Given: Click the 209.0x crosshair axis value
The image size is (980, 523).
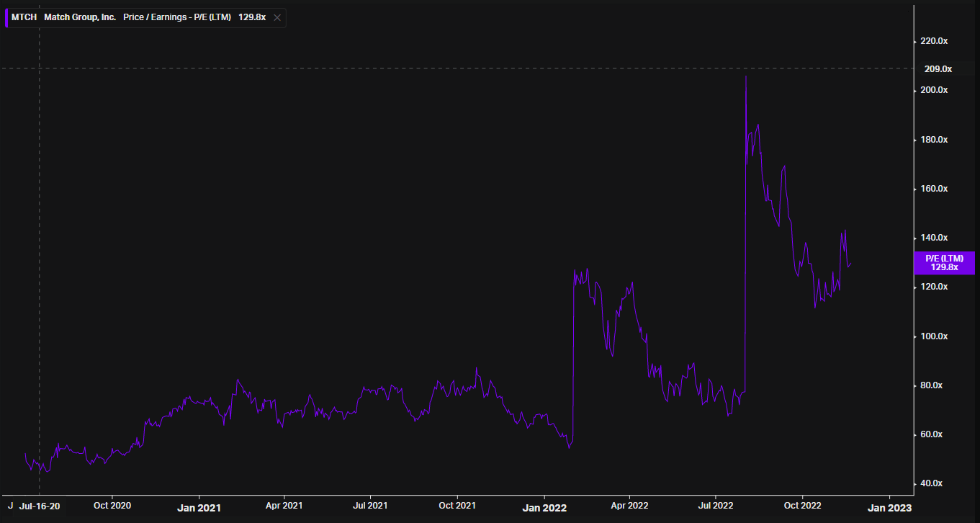Looking at the screenshot, I should point(938,69).
